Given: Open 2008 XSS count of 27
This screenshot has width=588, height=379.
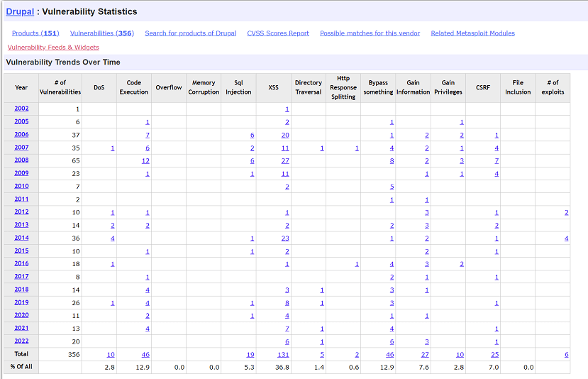Looking at the screenshot, I should pyautogui.click(x=284, y=160).
